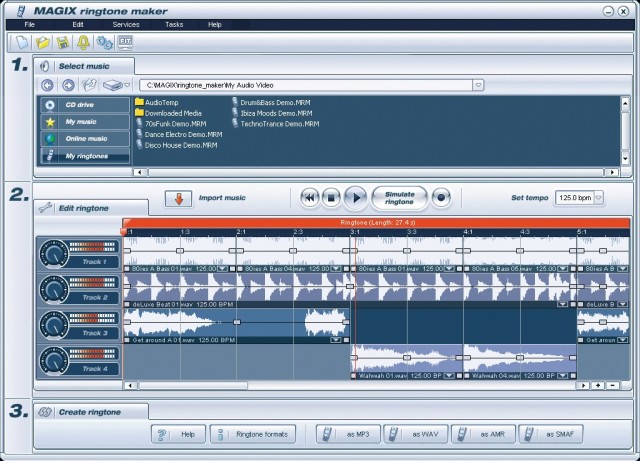Click the New project toolbar icon
Screen dimensions: 640x461
pos(21,42)
